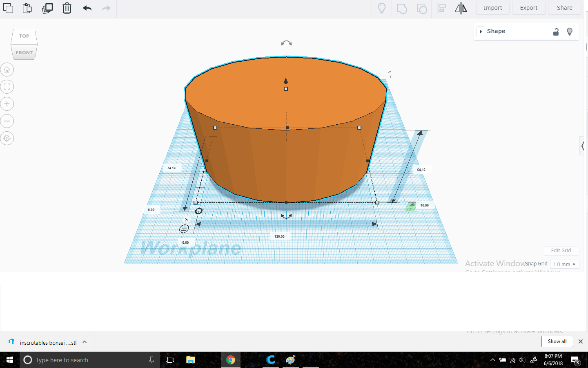The height and width of the screenshot is (368, 588).
Task: Undo the last action
Action: click(x=87, y=8)
